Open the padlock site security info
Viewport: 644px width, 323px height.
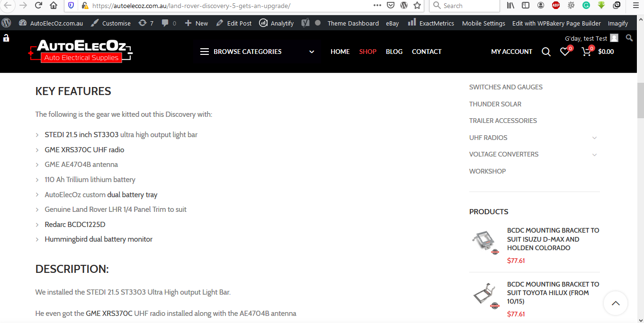(x=85, y=6)
